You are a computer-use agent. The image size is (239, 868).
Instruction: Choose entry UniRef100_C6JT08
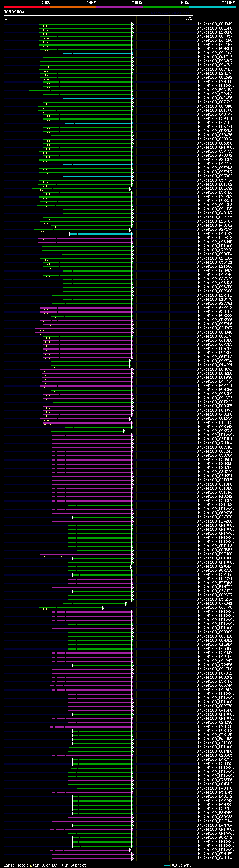point(214,608)
